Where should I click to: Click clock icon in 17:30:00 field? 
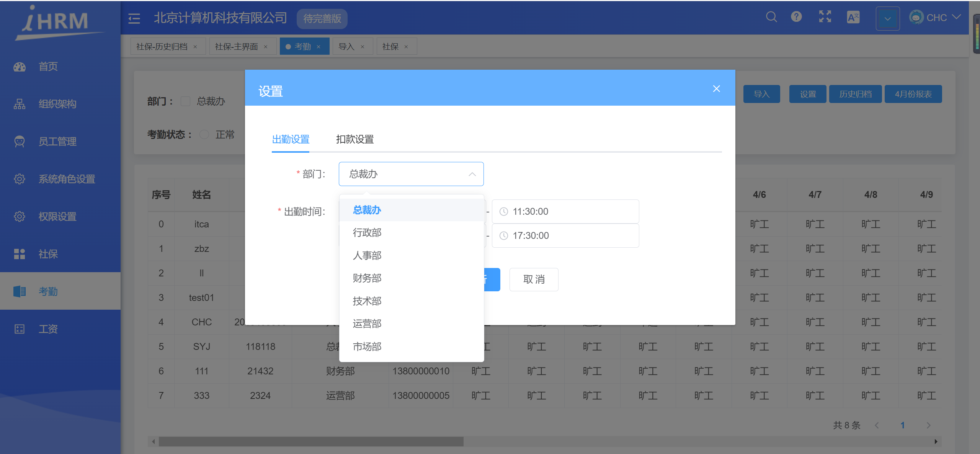click(x=504, y=236)
